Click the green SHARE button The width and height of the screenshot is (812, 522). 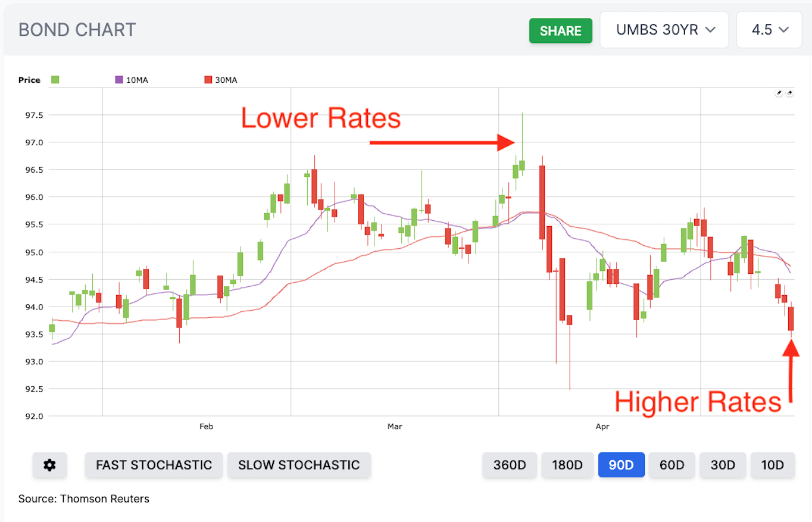point(561,31)
